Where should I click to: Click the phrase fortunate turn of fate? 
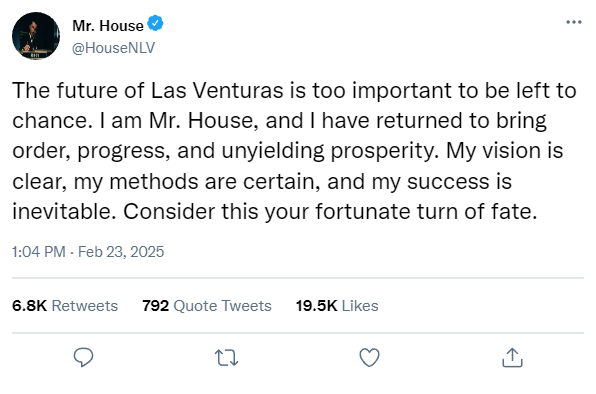click(x=426, y=212)
